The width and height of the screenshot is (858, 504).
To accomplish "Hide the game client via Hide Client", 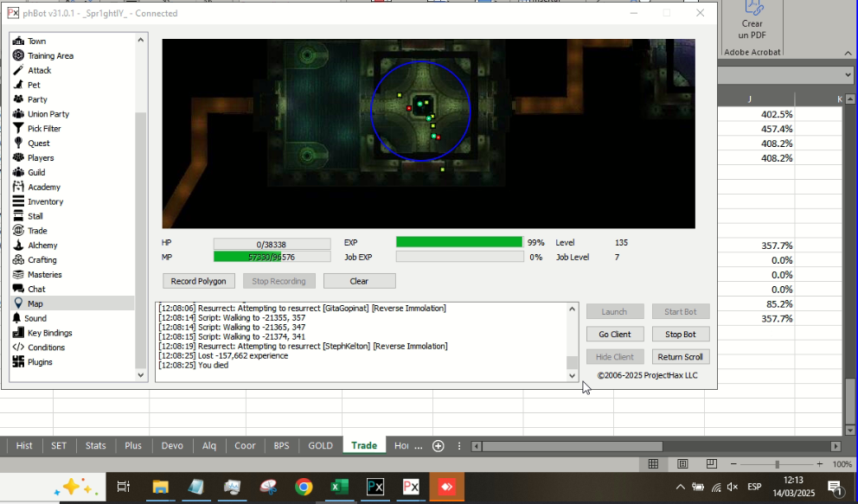I will click(x=615, y=356).
